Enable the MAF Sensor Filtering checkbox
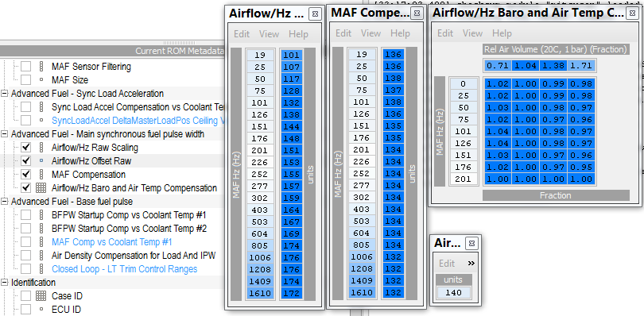The image size is (644, 316). point(26,67)
